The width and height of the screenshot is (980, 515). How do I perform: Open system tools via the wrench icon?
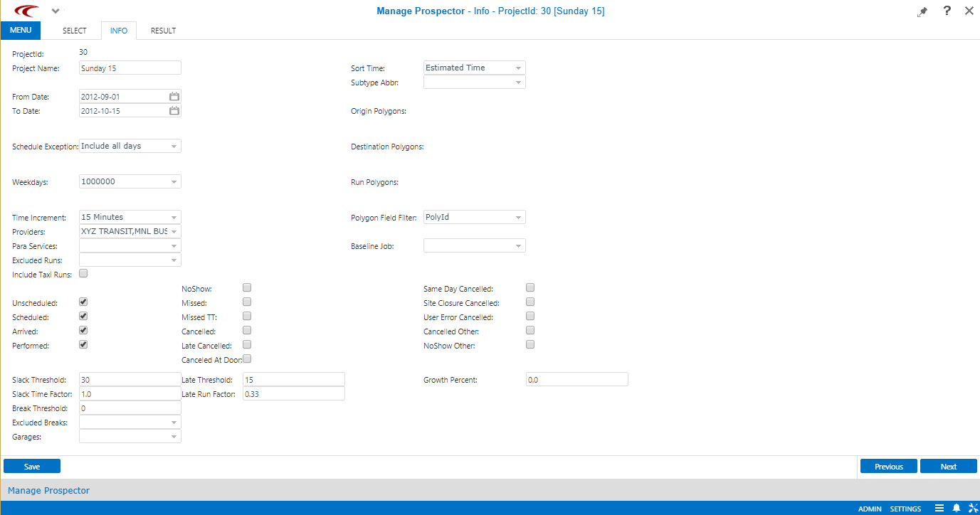coord(974,508)
